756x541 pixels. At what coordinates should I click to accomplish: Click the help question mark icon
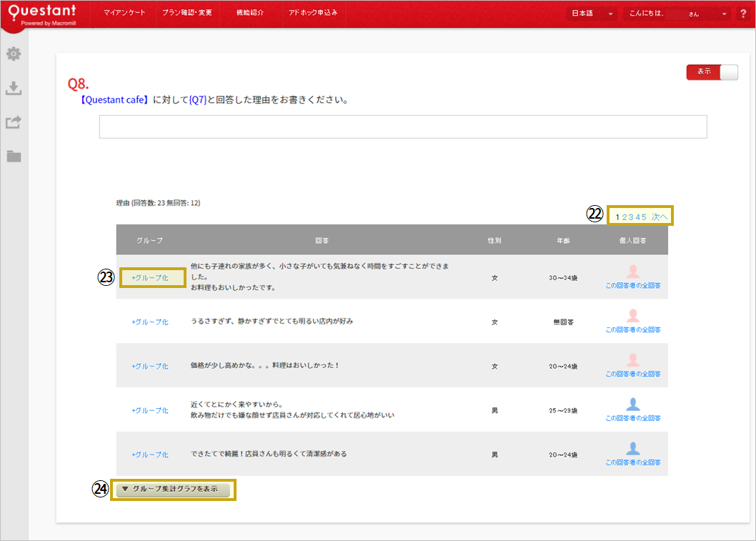743,13
